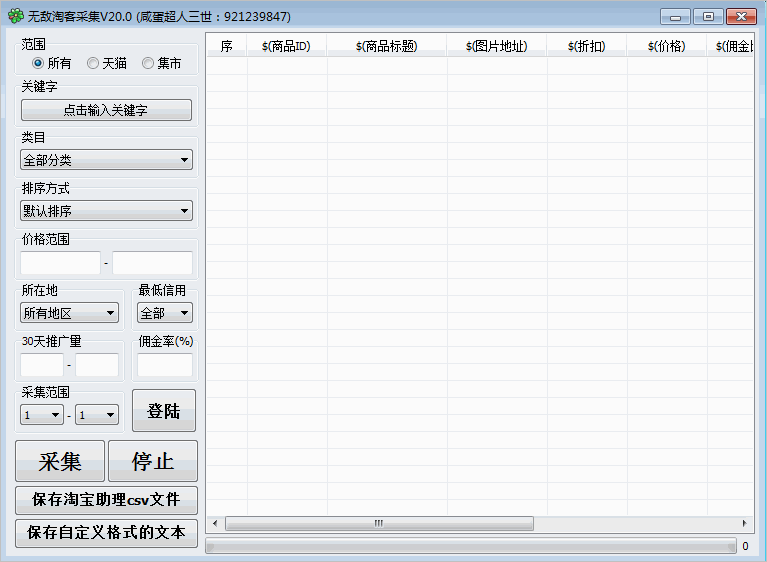Click the 点击输入关键字 button
Viewport: 767px width, 562px height.
(106, 110)
